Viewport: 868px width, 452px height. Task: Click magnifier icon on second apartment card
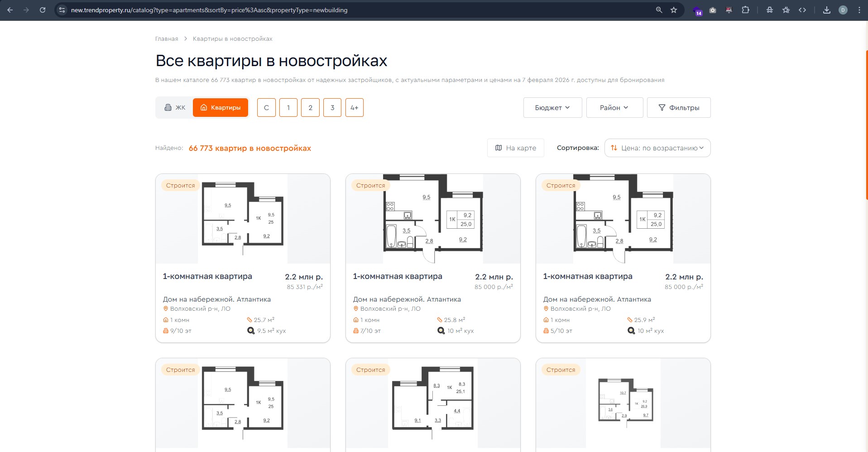[x=441, y=331]
